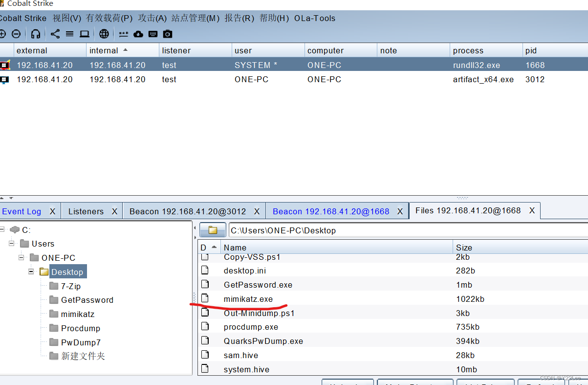Open the 有效载荷(P) menu

coord(109,18)
